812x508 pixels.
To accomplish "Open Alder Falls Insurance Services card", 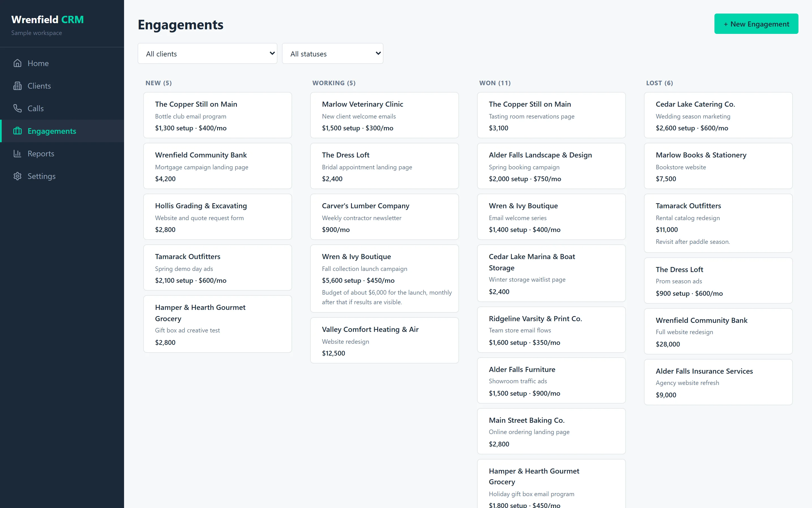I will pos(718,382).
